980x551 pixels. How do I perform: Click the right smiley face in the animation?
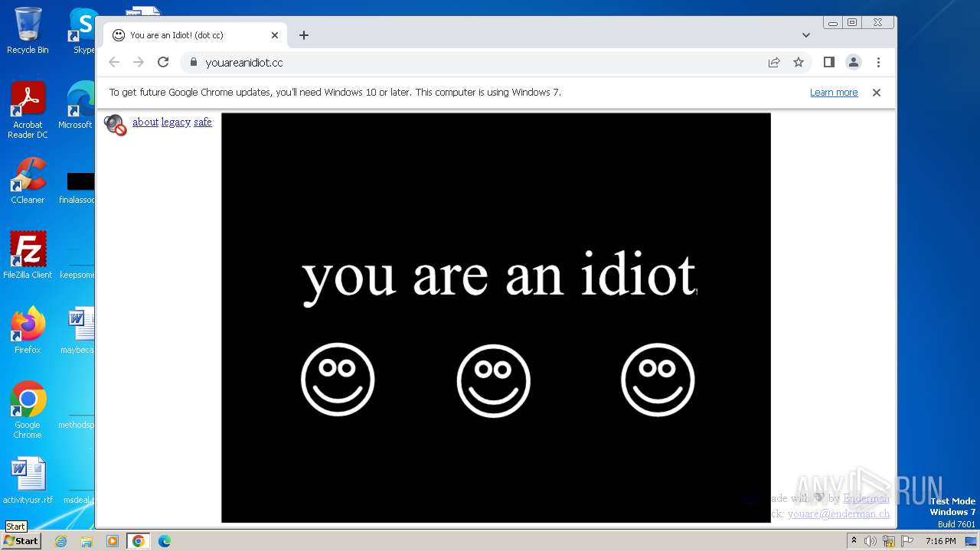(x=658, y=380)
